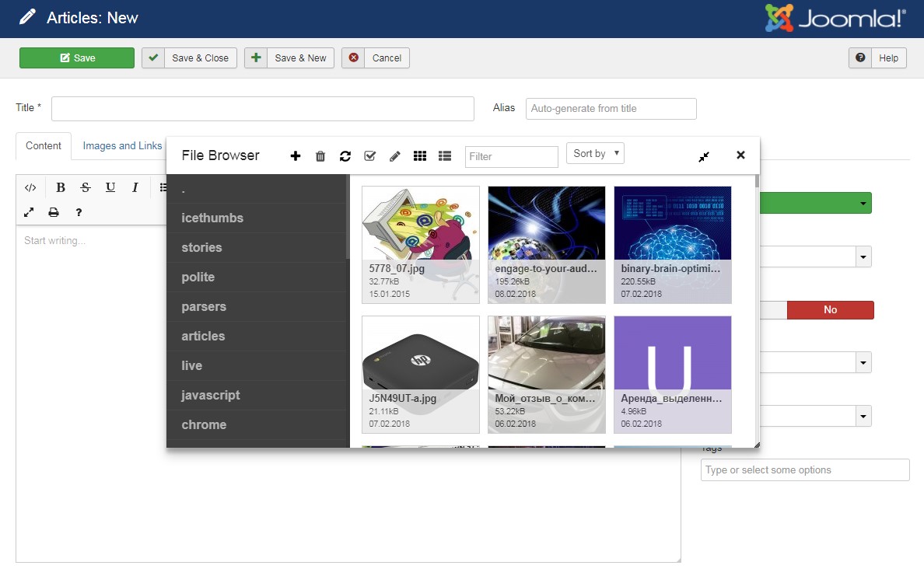
Task: Open the live folder
Action: tap(257, 365)
